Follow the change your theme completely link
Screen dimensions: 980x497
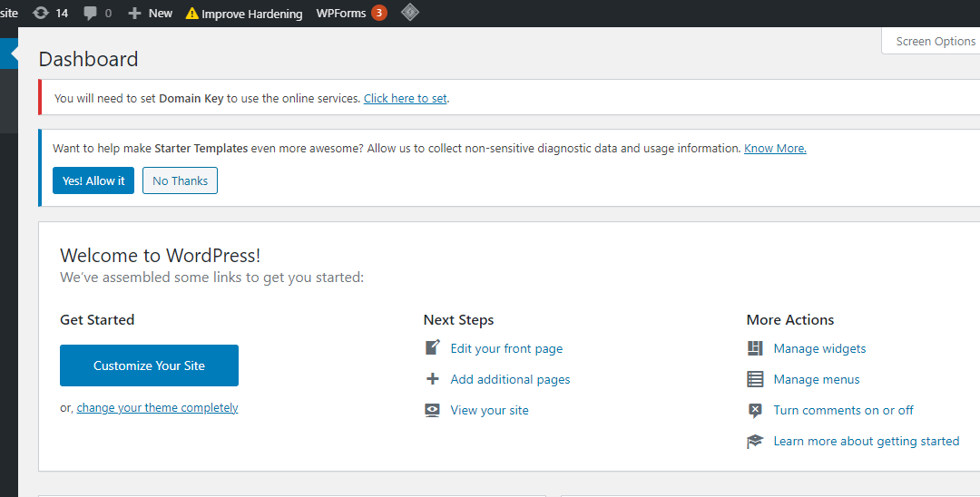(x=158, y=408)
